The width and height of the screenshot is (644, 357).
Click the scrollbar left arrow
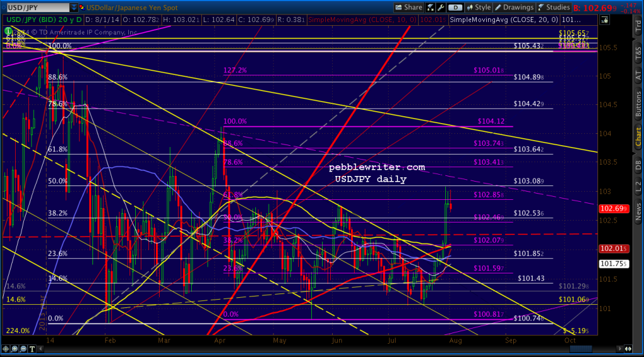point(41,349)
